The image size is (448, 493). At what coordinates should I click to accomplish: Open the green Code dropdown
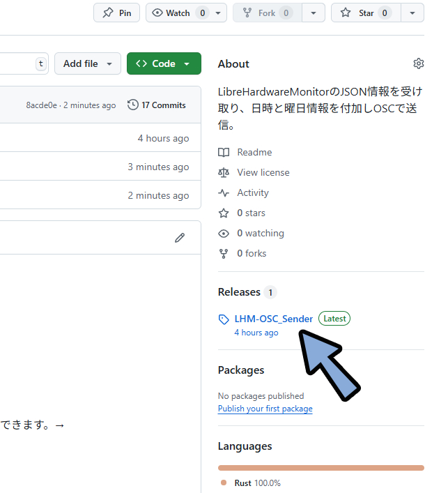164,63
